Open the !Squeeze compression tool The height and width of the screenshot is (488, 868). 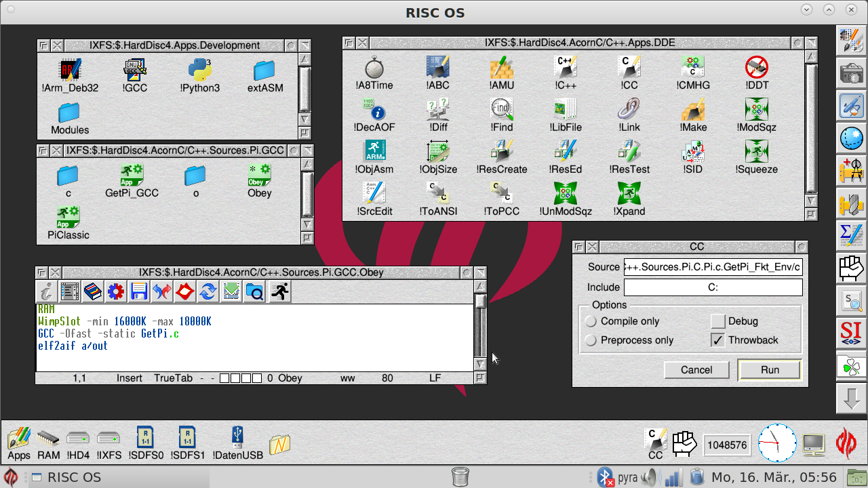coord(756,152)
